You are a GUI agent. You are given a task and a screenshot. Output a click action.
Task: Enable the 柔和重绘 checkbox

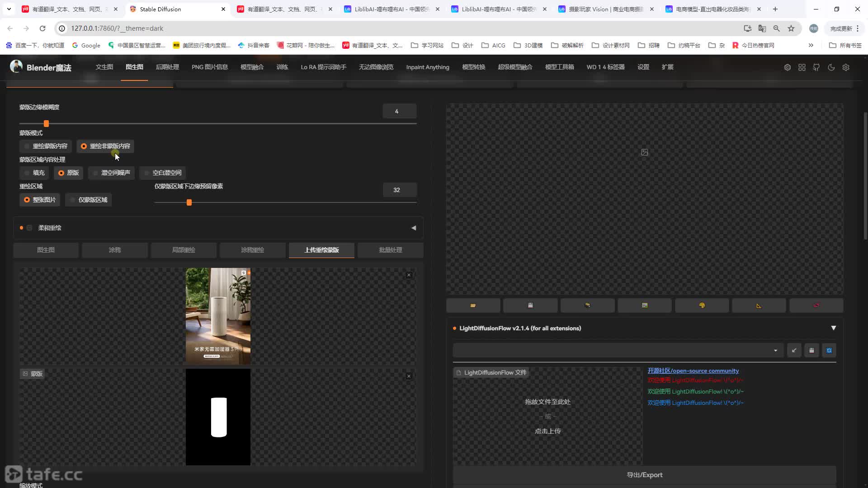[x=29, y=228]
